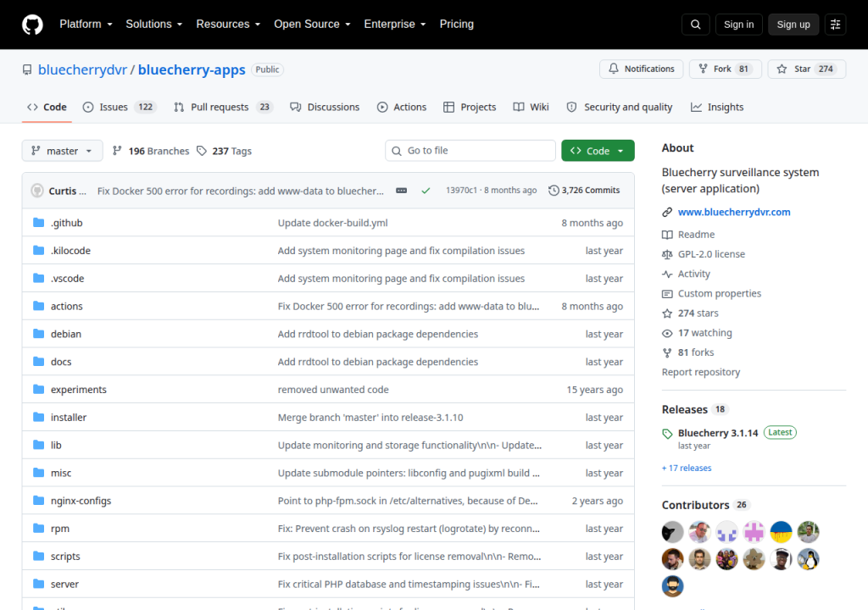The image size is (868, 610).
Task: Click the search magnifier icon in header
Action: [695, 25]
